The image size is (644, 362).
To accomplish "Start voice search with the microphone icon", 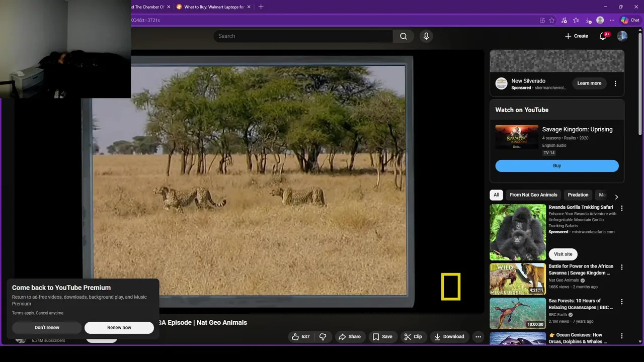I will 426,36.
